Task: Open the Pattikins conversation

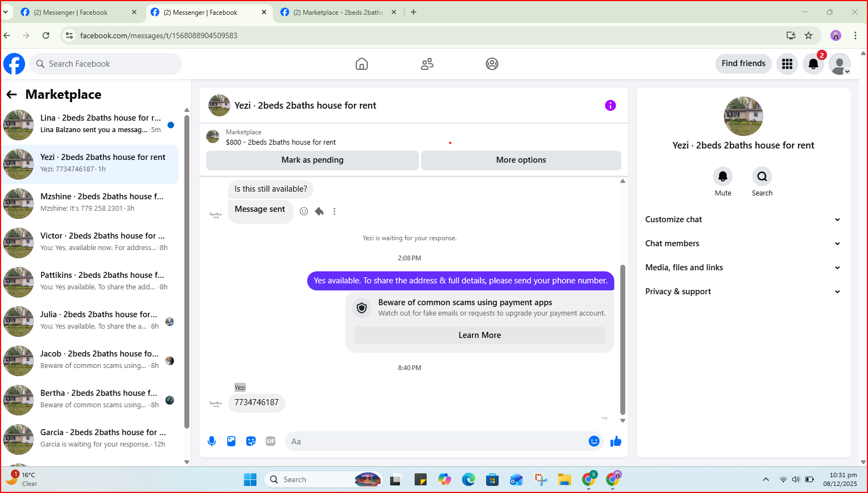Action: (90, 282)
